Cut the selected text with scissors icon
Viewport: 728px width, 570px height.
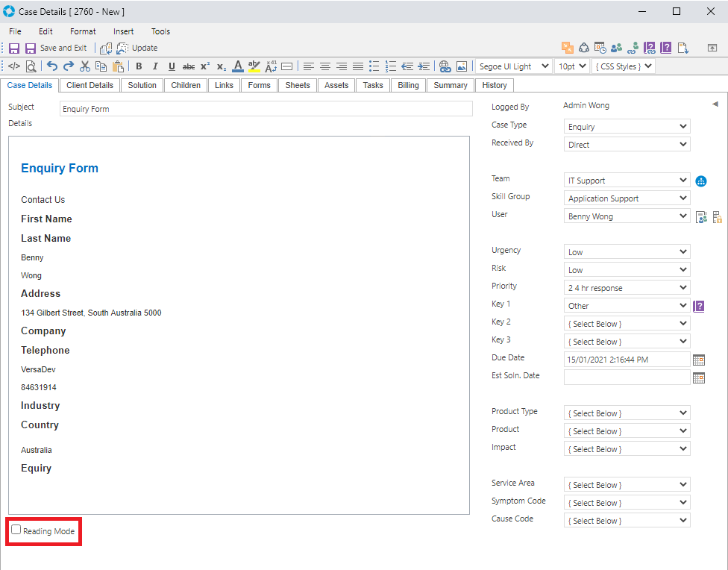pyautogui.click(x=84, y=66)
